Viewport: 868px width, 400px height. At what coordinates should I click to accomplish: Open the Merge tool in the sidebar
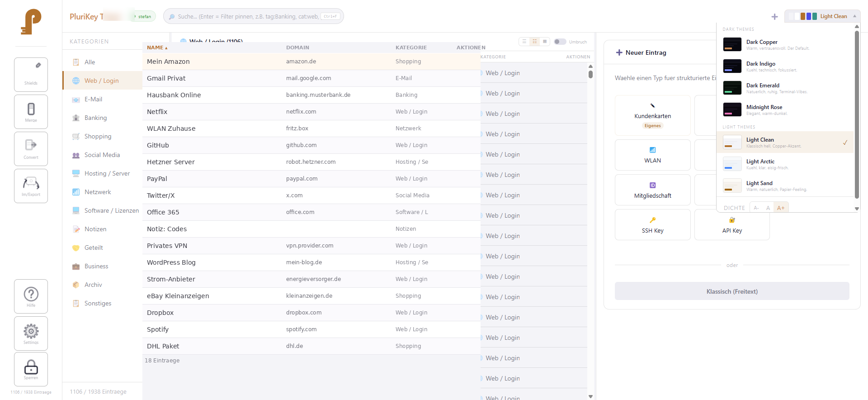tap(31, 111)
